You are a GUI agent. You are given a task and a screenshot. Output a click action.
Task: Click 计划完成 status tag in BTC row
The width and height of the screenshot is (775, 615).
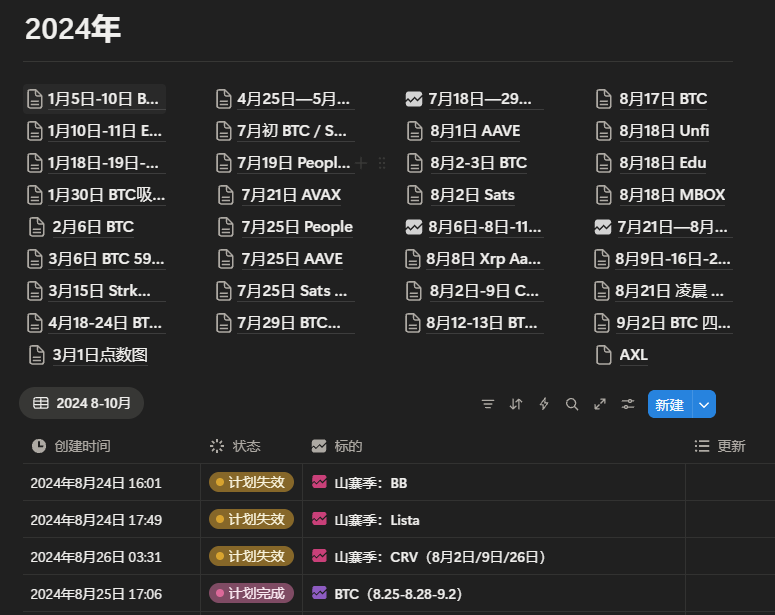[251, 593]
